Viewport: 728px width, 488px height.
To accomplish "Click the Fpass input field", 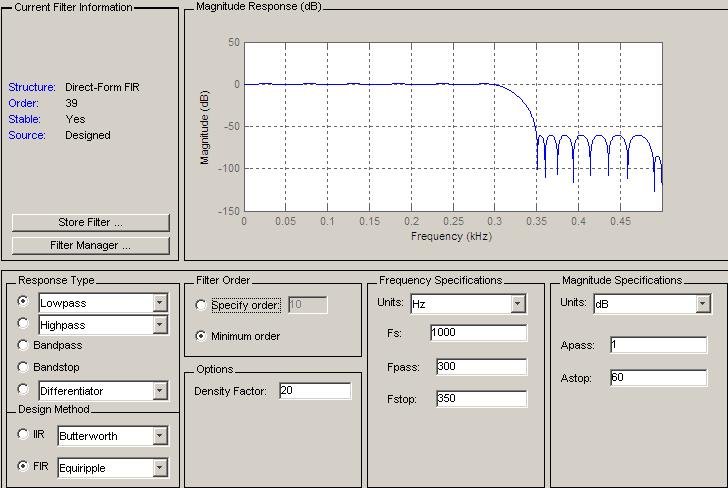I will point(480,367).
